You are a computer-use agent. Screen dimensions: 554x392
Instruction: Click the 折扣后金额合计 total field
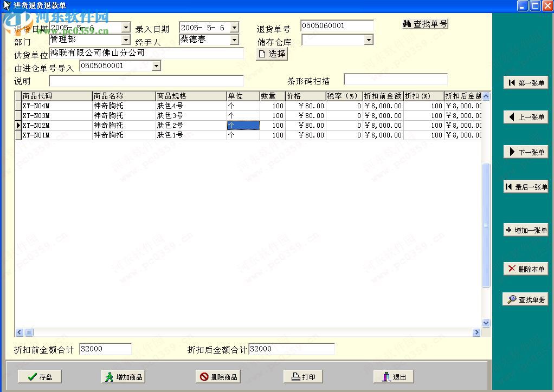tap(292, 349)
